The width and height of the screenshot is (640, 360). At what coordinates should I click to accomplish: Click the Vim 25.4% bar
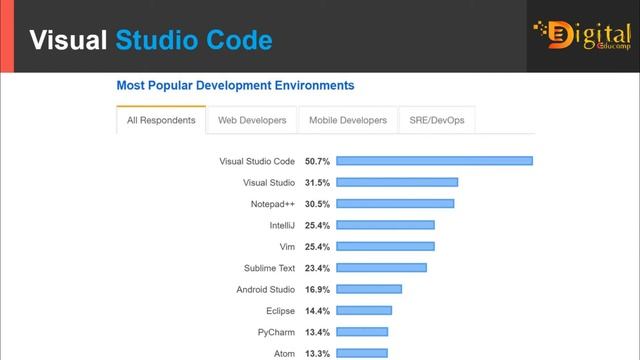pos(385,246)
